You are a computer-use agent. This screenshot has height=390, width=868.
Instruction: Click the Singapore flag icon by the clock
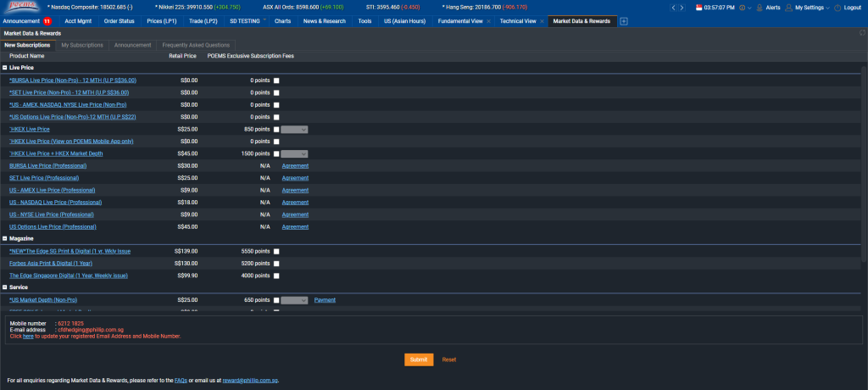click(x=698, y=8)
